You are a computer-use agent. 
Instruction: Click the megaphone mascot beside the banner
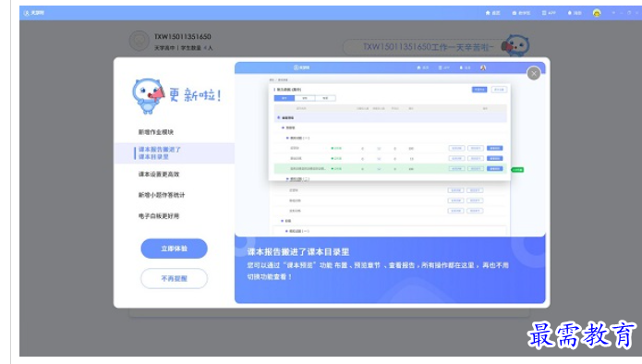tap(515, 45)
